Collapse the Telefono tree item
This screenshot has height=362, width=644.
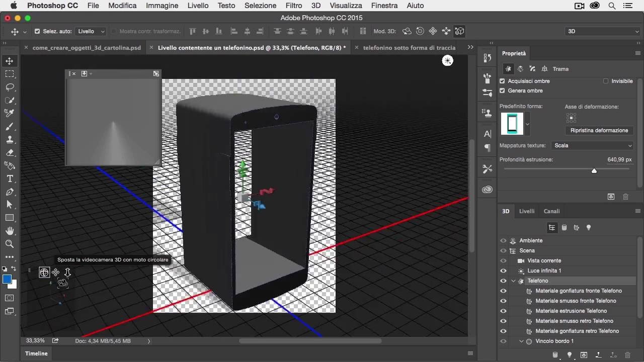click(x=514, y=281)
